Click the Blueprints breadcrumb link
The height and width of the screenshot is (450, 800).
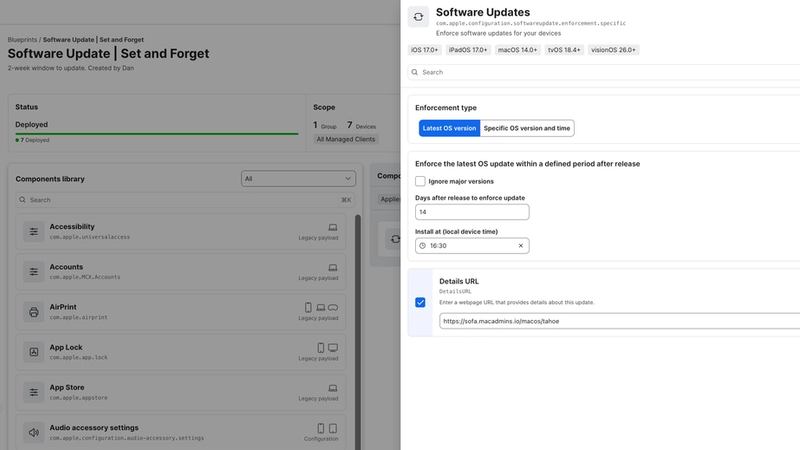[22, 40]
